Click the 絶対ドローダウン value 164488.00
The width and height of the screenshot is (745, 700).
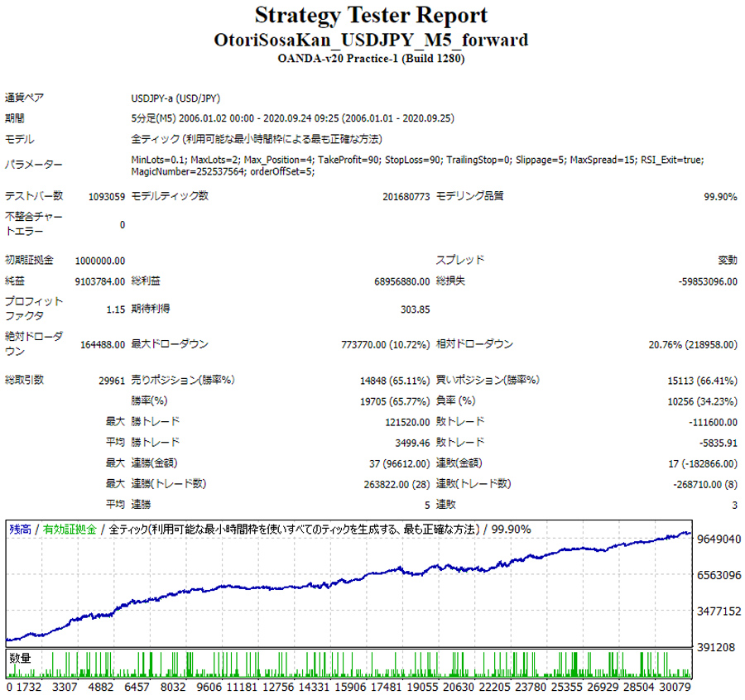click(103, 345)
